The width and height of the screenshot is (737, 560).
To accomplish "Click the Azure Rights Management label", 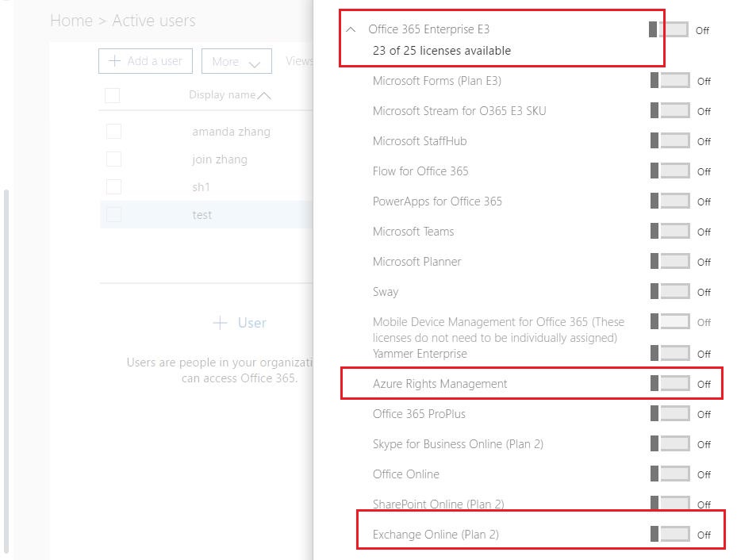I will coord(440,384).
